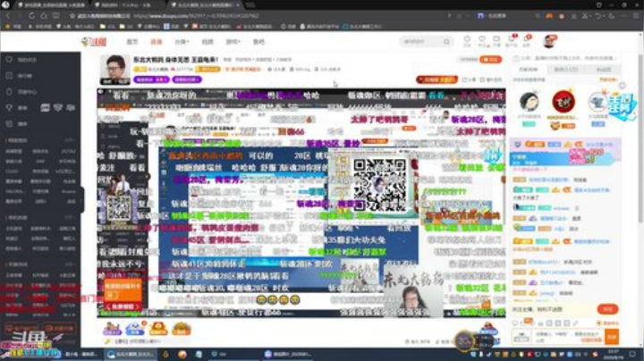
Task: Click the first-ranked contributor avatar
Action: pyautogui.click(x=529, y=101)
